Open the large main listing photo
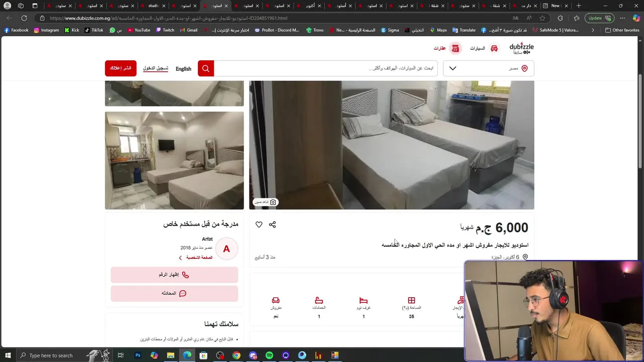 [391, 145]
